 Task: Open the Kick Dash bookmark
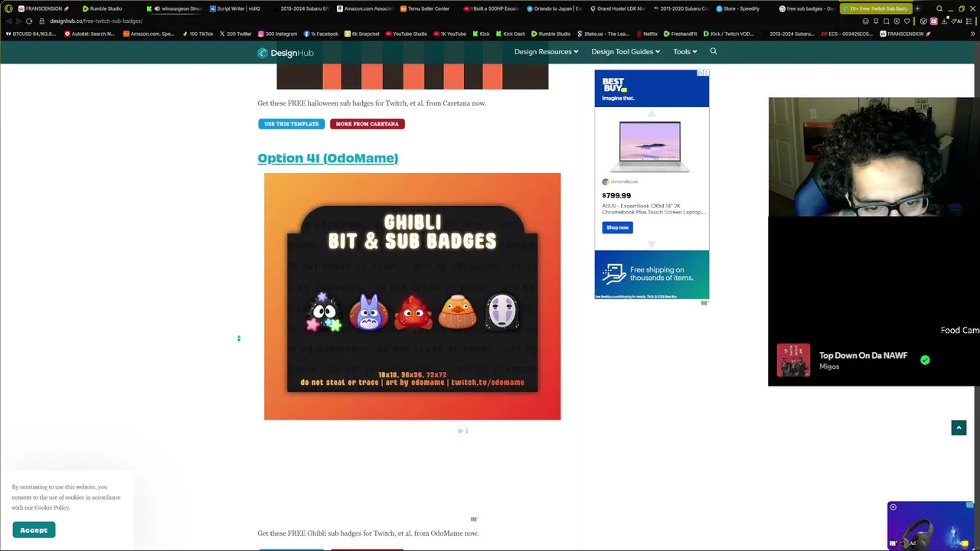511,34
